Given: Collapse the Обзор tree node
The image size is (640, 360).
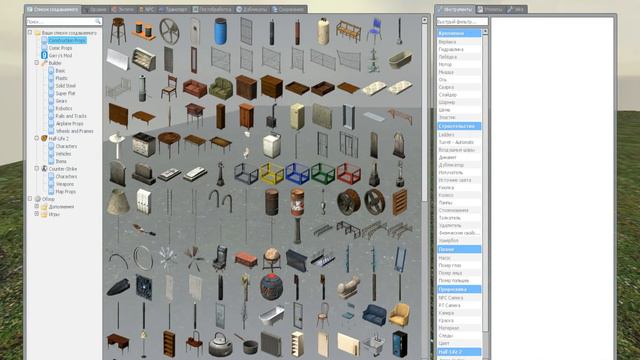Looking at the screenshot, I should pos(30,199).
